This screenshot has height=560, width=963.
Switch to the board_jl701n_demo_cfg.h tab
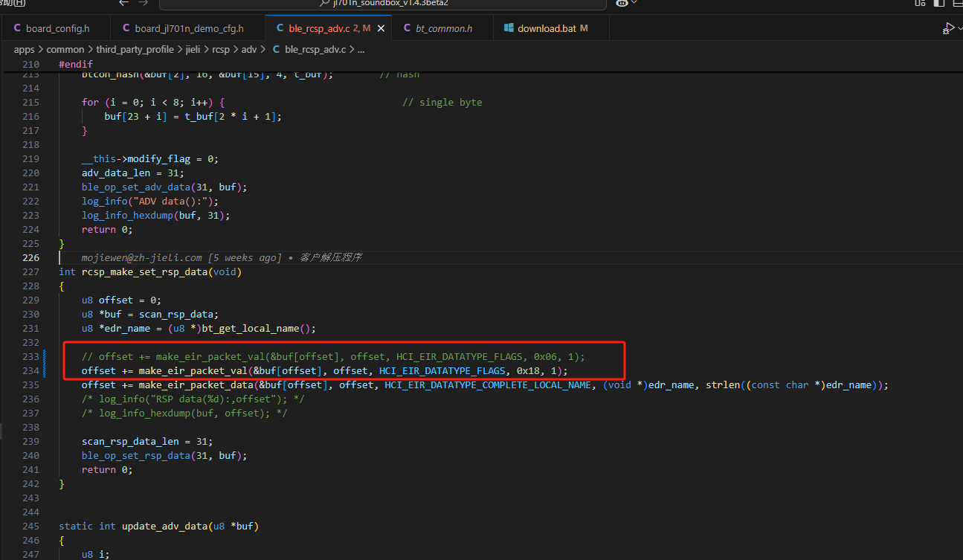coord(188,28)
